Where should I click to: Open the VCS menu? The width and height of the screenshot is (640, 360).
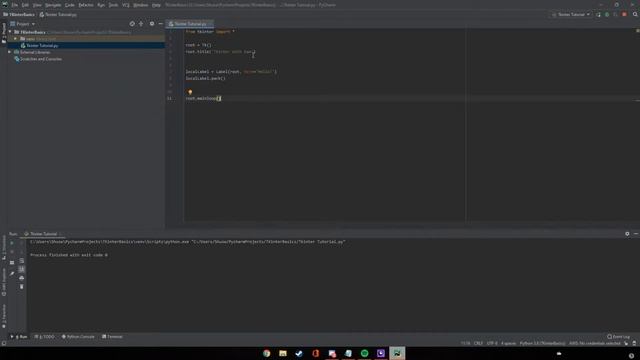[126, 5]
